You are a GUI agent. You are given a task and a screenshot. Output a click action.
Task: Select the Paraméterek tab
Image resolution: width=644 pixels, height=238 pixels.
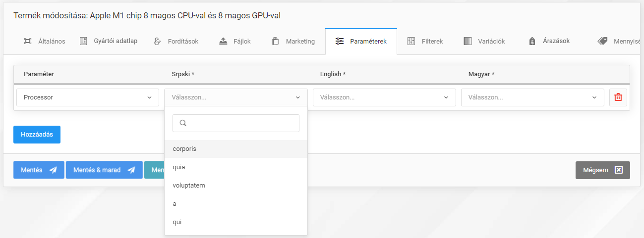coord(361,41)
